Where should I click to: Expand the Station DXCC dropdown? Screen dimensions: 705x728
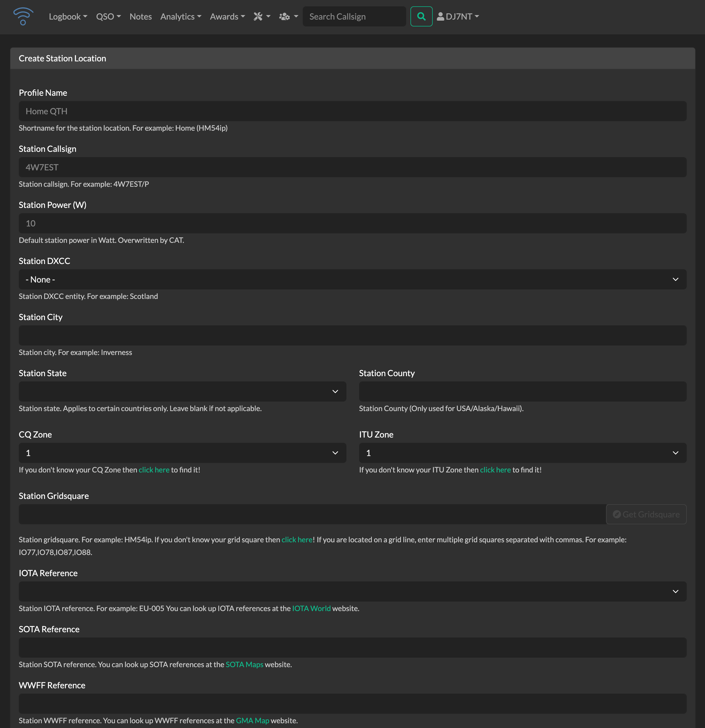point(352,279)
